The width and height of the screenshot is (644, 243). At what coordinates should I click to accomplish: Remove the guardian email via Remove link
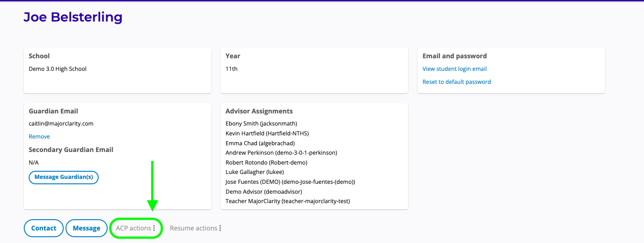click(x=39, y=137)
